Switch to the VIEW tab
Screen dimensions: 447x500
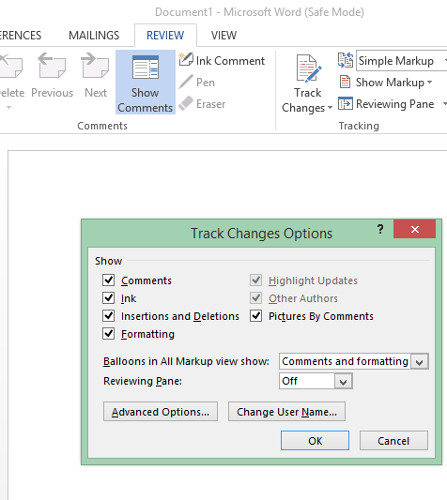click(x=224, y=35)
